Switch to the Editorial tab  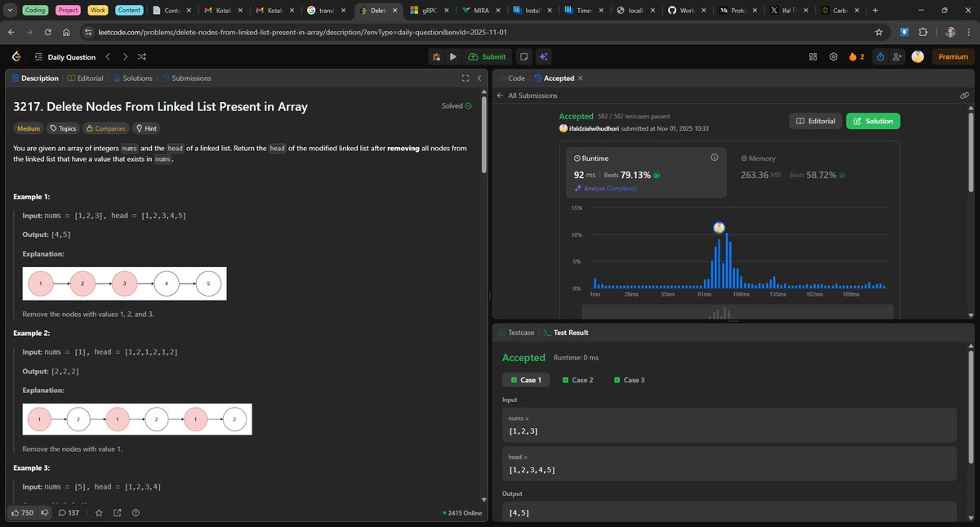tap(86, 78)
